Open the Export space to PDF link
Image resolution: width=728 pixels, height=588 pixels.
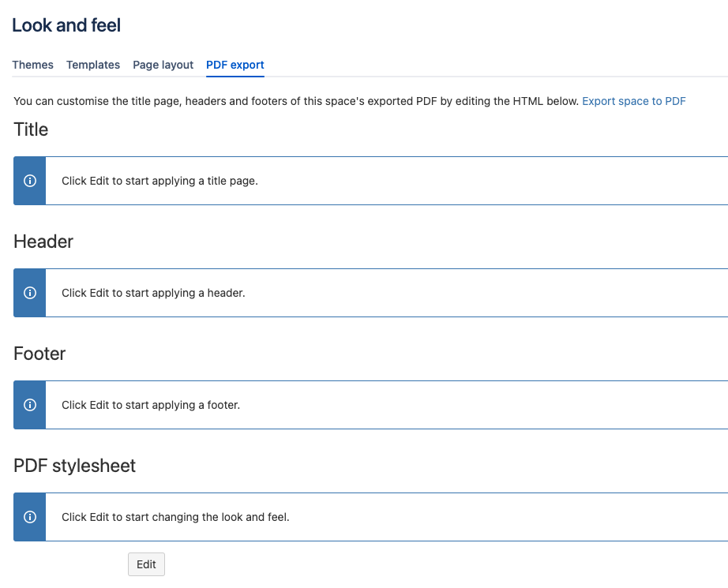[x=633, y=101]
